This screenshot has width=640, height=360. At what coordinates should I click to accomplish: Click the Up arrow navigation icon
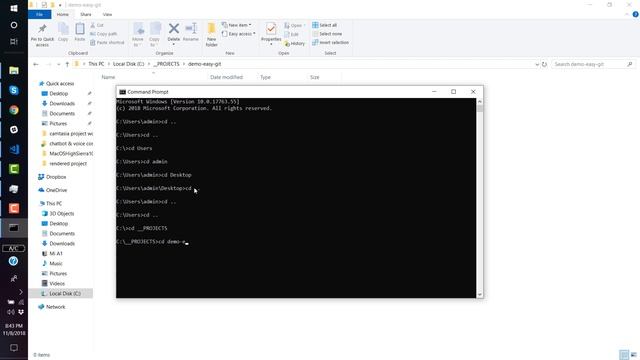click(67, 64)
